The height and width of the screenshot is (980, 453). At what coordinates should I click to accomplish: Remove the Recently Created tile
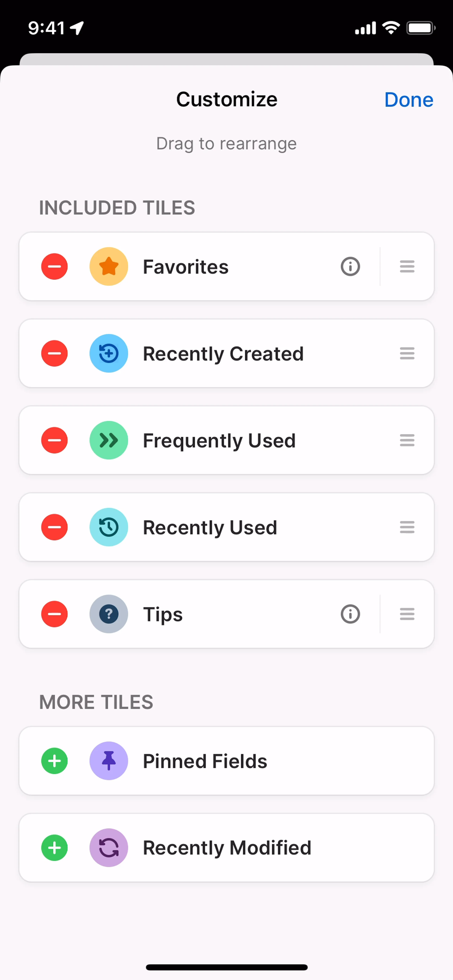coord(55,353)
